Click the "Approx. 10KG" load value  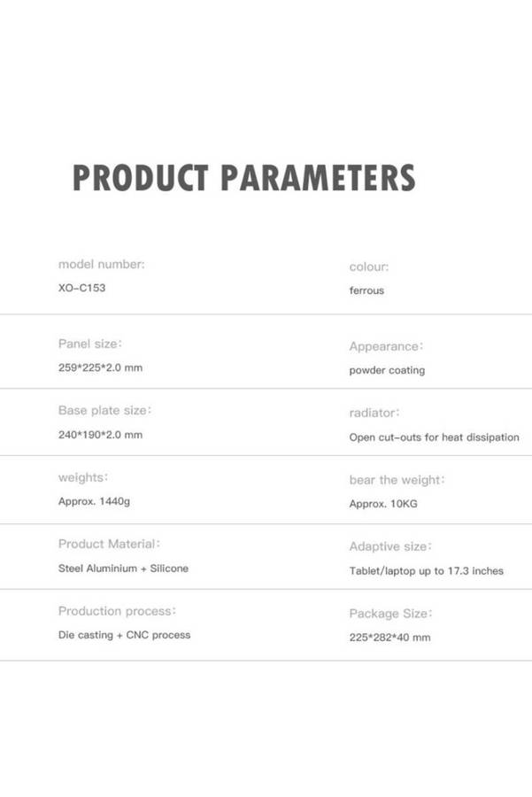[383, 504]
